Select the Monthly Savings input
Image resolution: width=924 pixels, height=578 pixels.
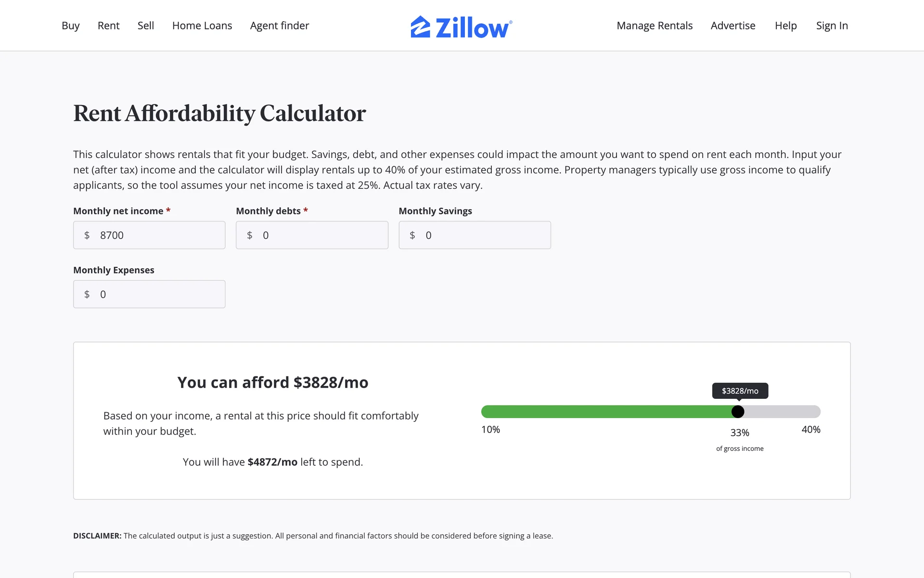[484, 235]
